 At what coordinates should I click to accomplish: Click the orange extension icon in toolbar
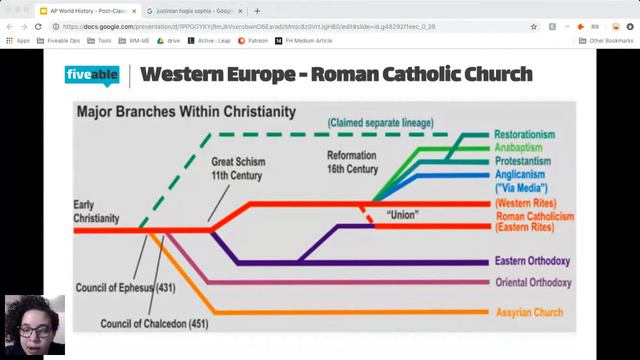coord(580,27)
